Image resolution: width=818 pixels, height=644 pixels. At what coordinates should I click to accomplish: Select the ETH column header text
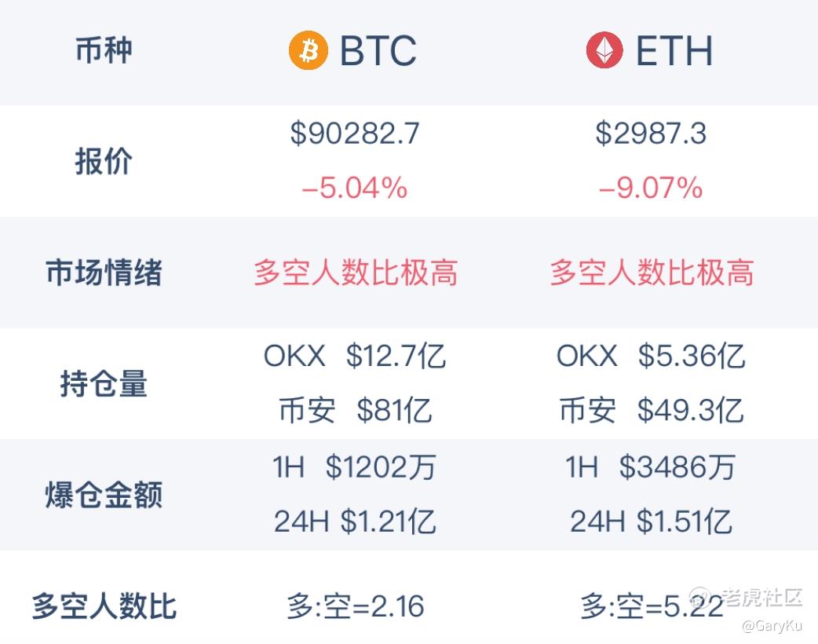[x=674, y=51]
